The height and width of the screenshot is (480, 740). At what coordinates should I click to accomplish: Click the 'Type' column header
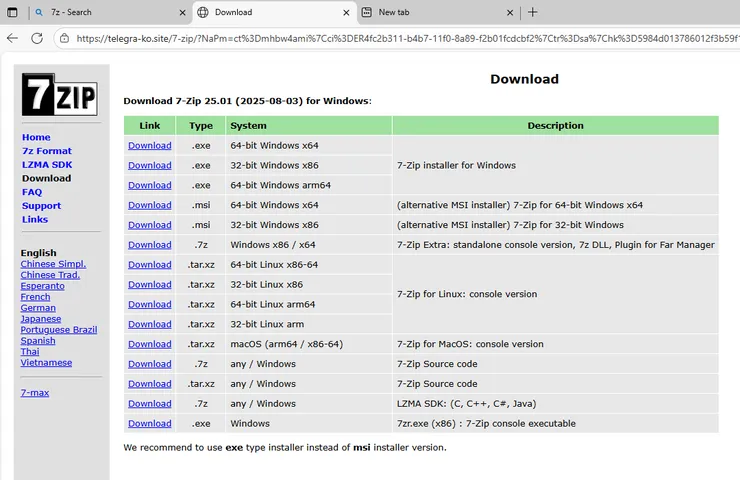coord(201,126)
